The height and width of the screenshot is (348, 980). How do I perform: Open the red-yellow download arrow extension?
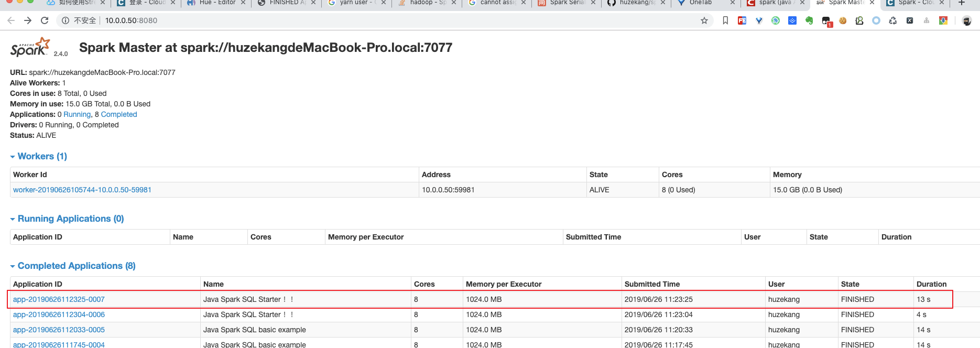tap(943, 20)
